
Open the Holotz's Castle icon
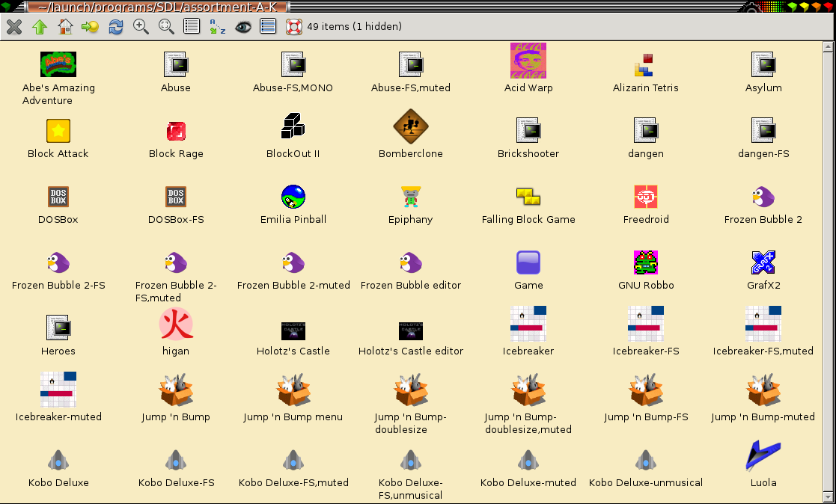click(x=293, y=331)
